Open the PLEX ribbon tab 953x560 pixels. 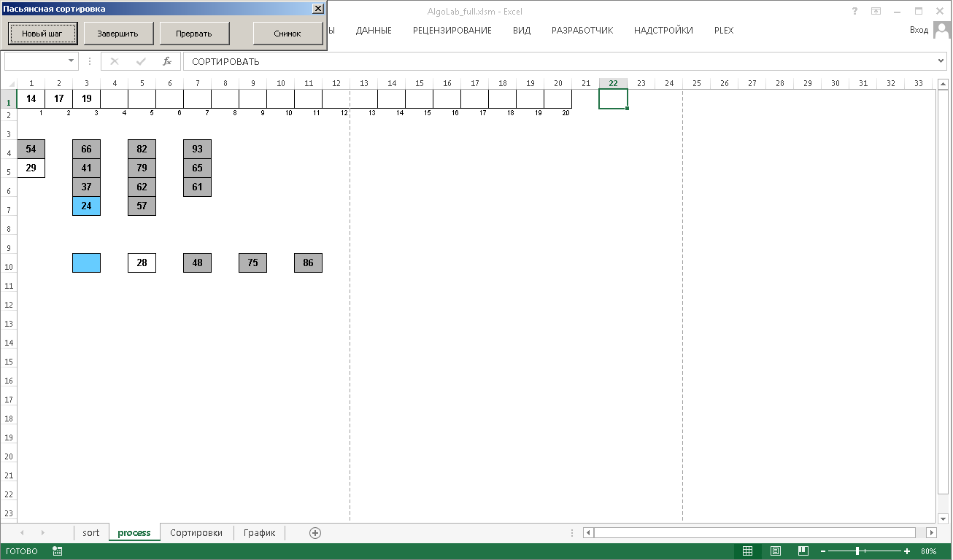(x=724, y=31)
